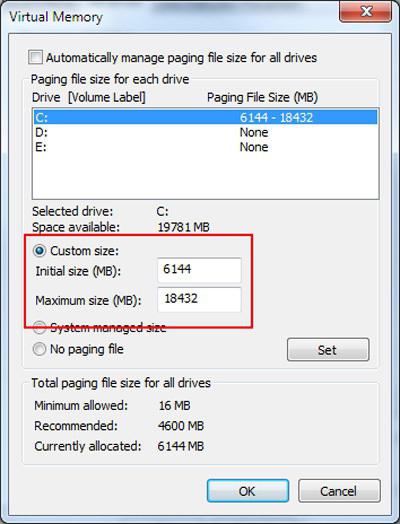Close the Virtual Memory dialog with X
Image resolution: width=400 pixels, height=524 pixels.
click(366, 12)
